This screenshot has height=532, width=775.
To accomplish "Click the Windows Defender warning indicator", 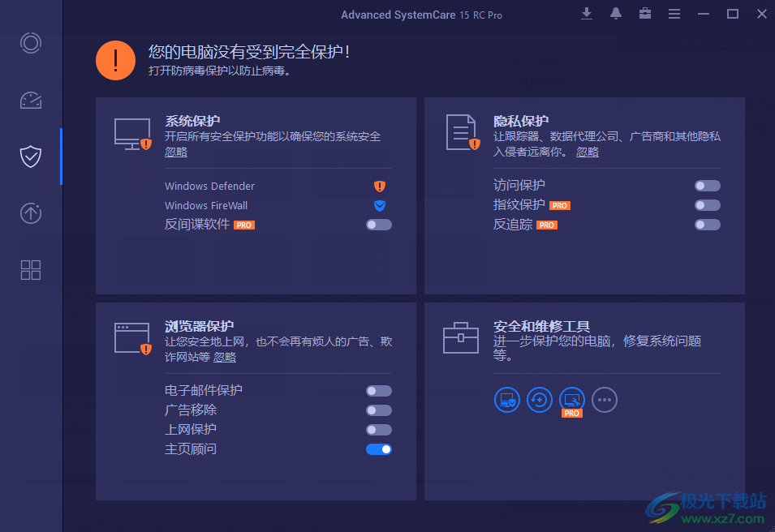I will tap(379, 186).
